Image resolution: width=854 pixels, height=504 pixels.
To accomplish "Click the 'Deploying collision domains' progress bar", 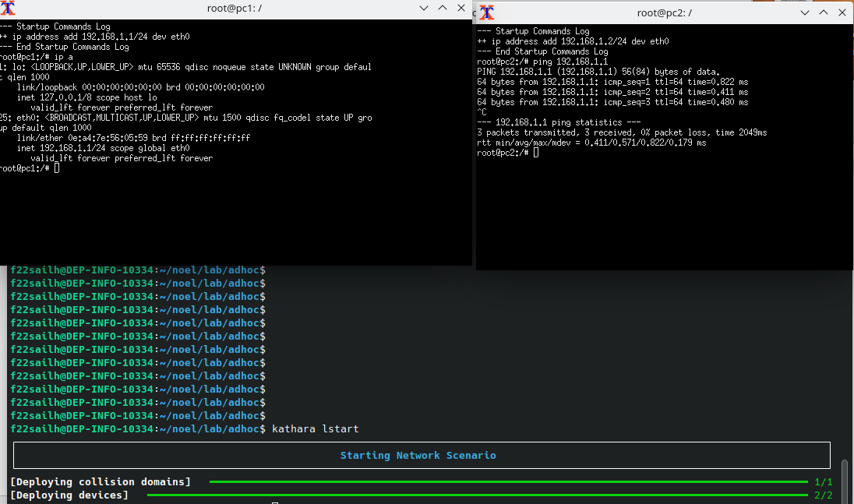I will [508, 482].
